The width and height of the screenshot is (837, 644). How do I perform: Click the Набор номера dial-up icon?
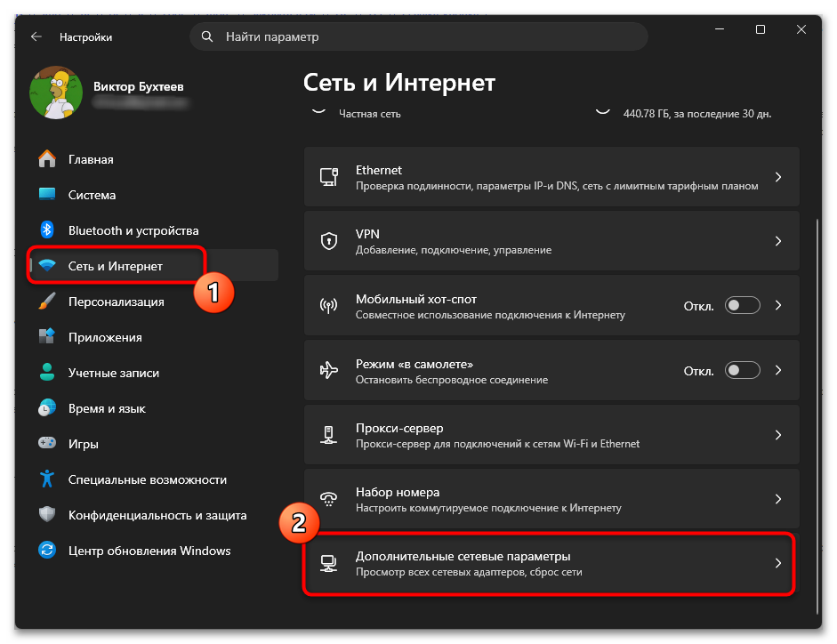click(x=329, y=499)
